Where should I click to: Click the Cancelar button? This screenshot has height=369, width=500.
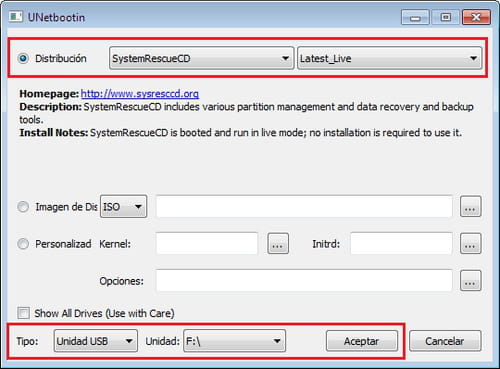pos(445,341)
